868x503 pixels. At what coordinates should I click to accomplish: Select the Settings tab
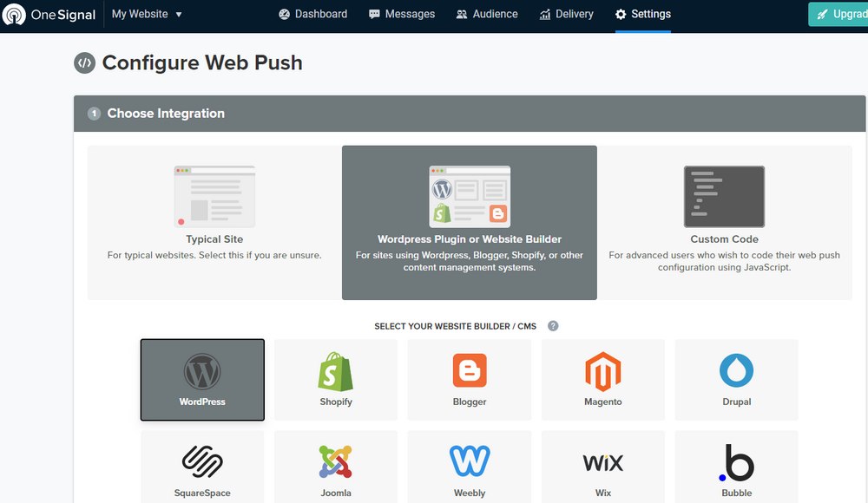(642, 15)
